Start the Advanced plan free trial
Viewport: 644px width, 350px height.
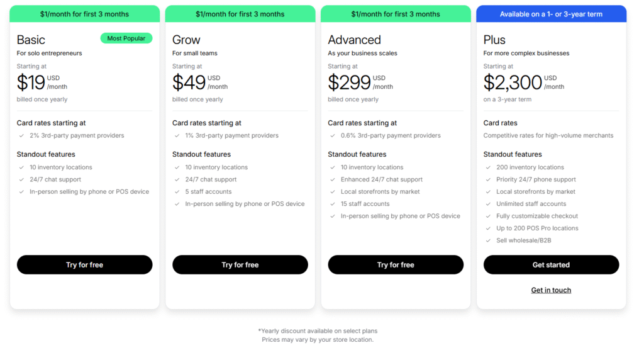click(x=396, y=265)
